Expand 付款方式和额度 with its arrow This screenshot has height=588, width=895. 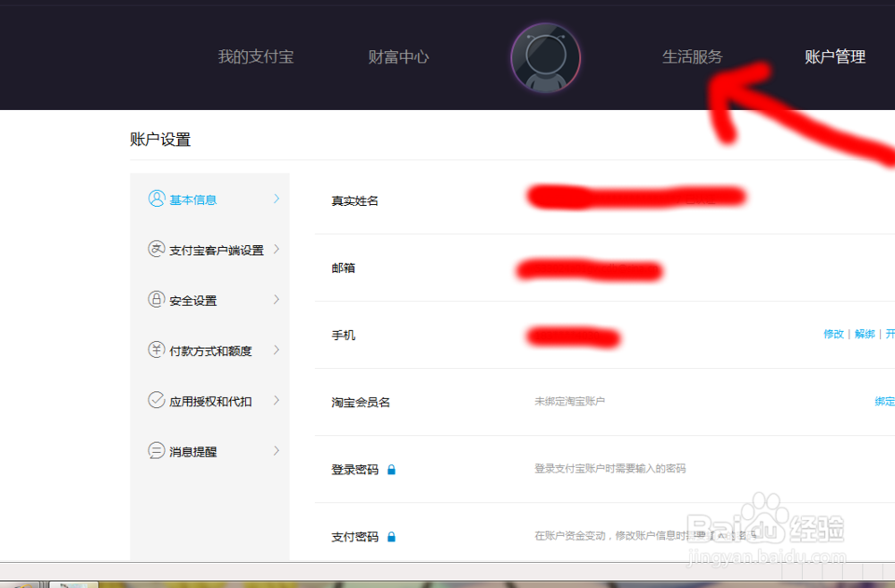[x=277, y=350]
